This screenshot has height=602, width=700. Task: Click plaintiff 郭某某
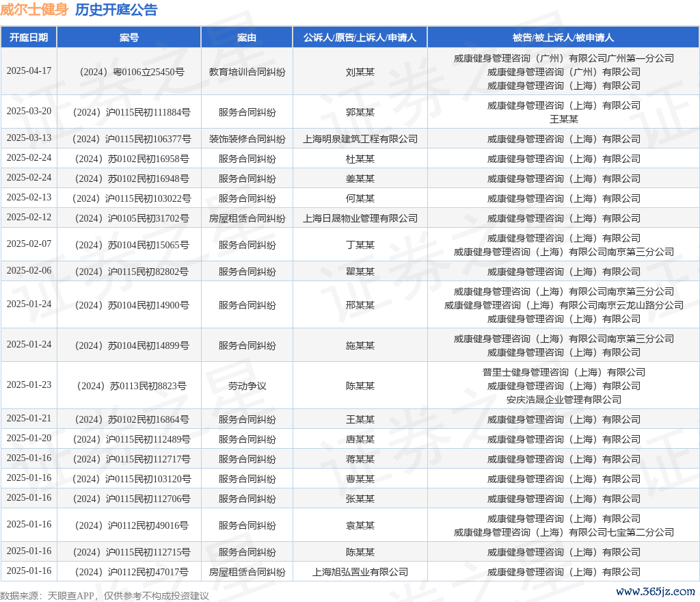[360, 112]
